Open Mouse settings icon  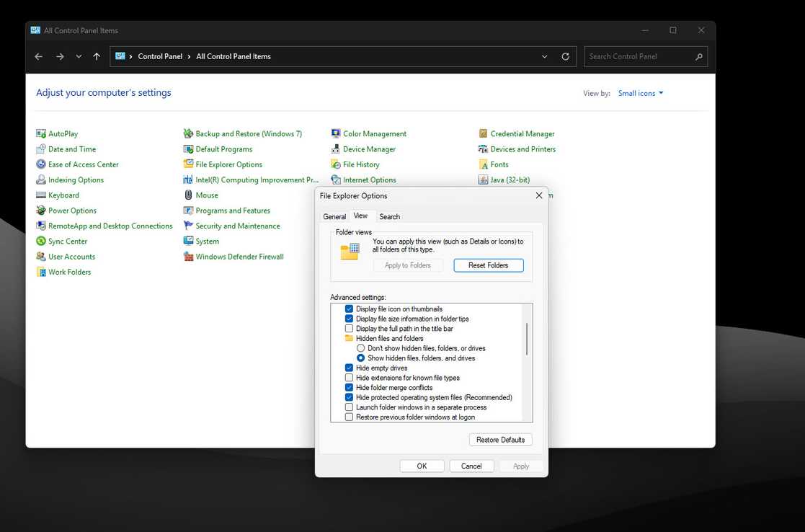click(188, 195)
